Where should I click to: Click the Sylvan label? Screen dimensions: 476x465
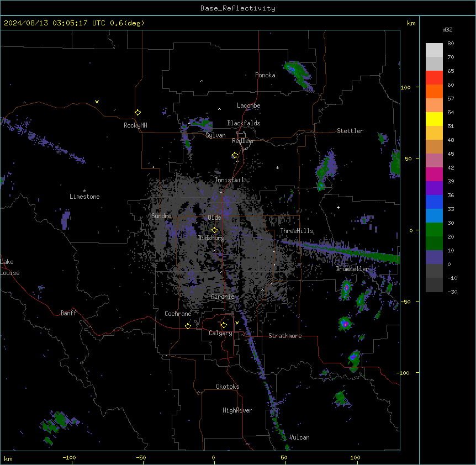(x=215, y=135)
